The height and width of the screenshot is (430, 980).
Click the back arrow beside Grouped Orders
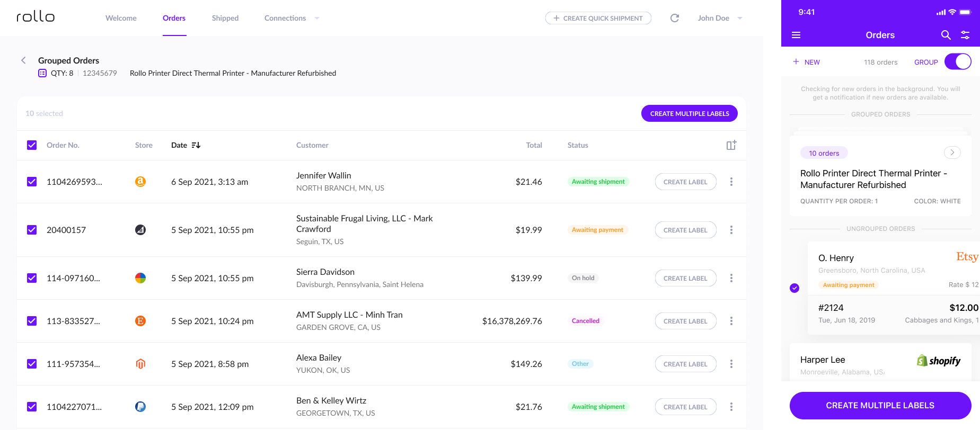23,60
